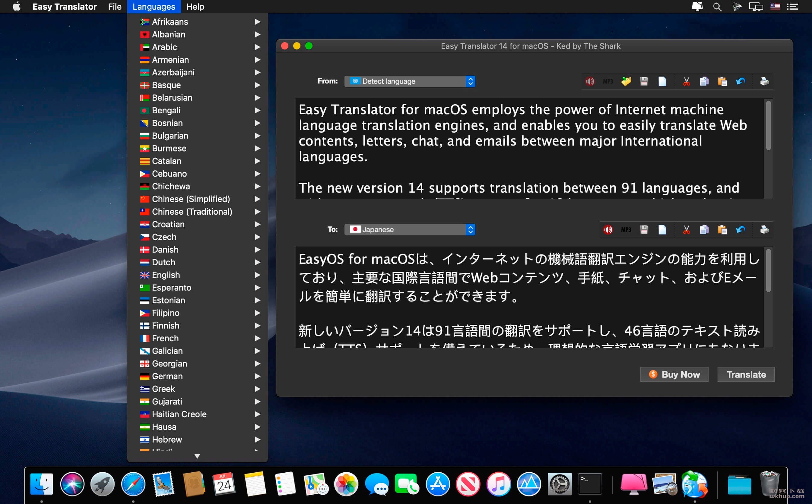Click the scissors cut icon in the To toolbar
Viewport: 812px width, 504px height.
[x=686, y=229]
